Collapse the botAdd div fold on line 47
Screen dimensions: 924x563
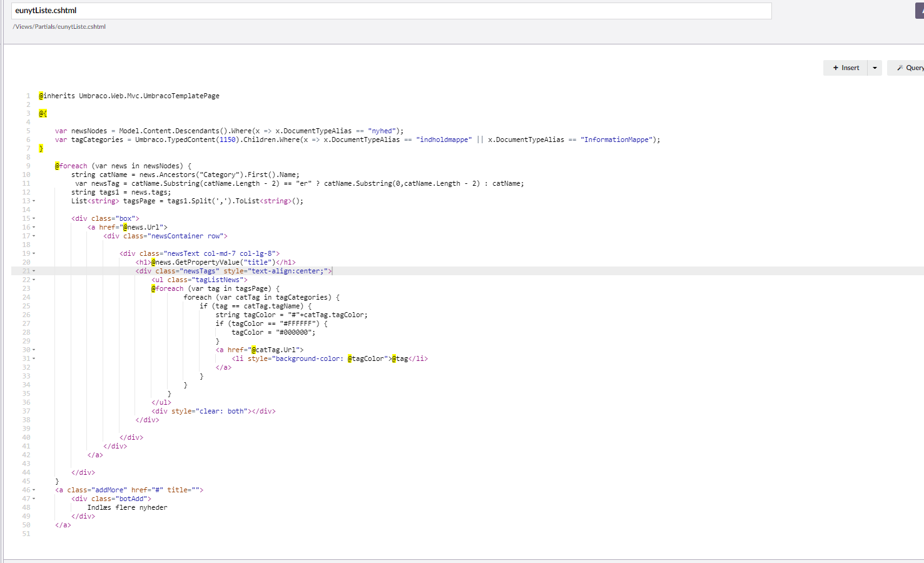[34, 499]
